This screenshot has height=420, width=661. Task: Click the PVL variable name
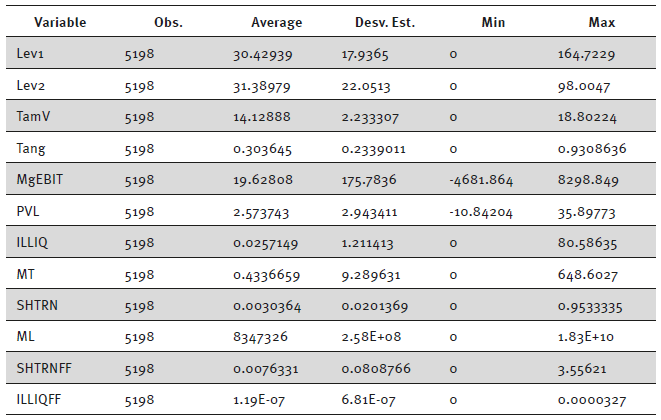pyautogui.click(x=29, y=213)
